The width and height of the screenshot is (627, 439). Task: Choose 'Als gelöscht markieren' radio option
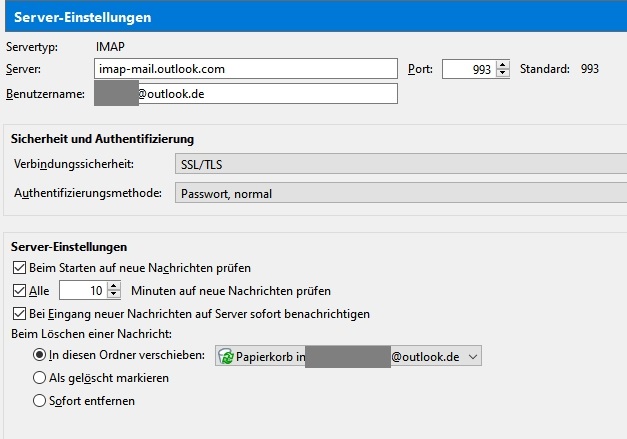click(x=40, y=378)
